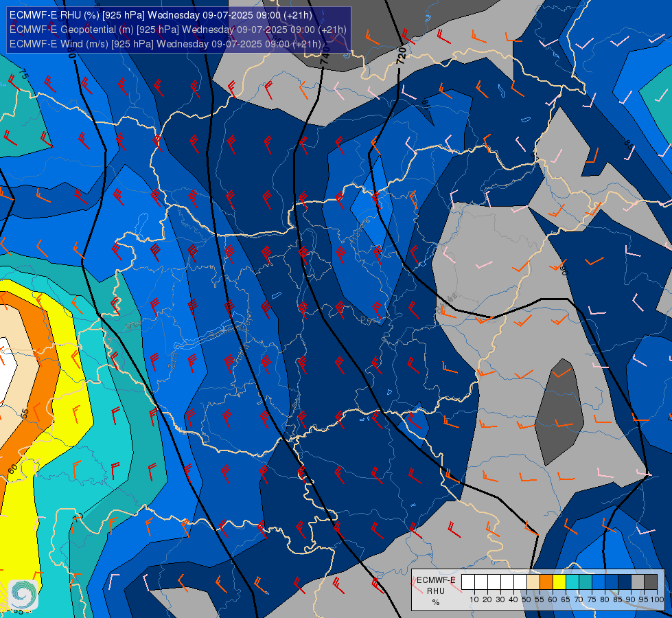Click the faint "Pest" map label
This screenshot has height=618, width=672.
(x=370, y=320)
